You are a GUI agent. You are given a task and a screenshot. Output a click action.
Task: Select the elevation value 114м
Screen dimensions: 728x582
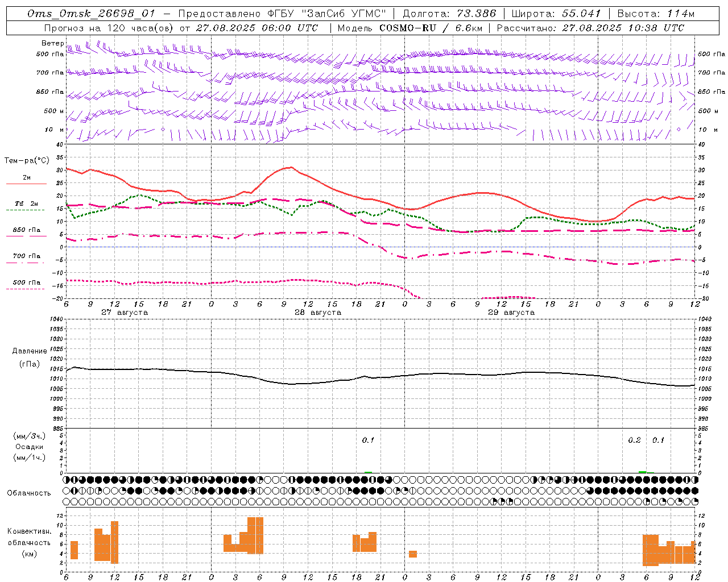tap(681, 14)
